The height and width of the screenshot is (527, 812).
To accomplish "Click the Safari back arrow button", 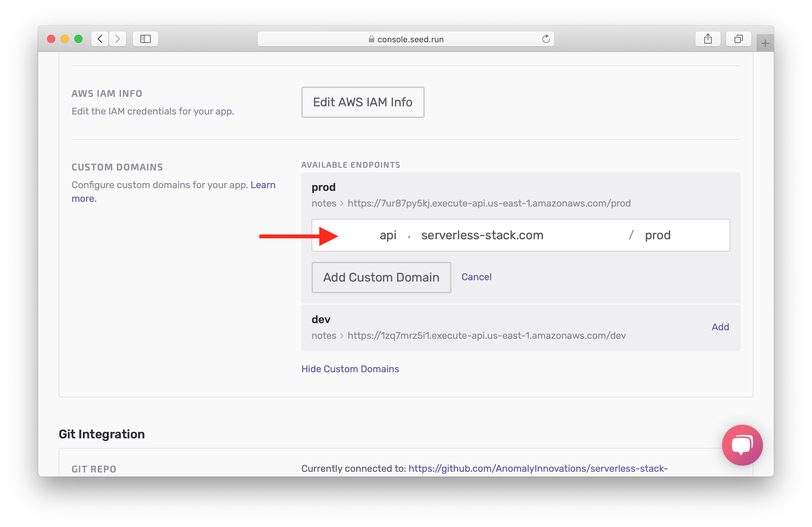I will 100,39.
